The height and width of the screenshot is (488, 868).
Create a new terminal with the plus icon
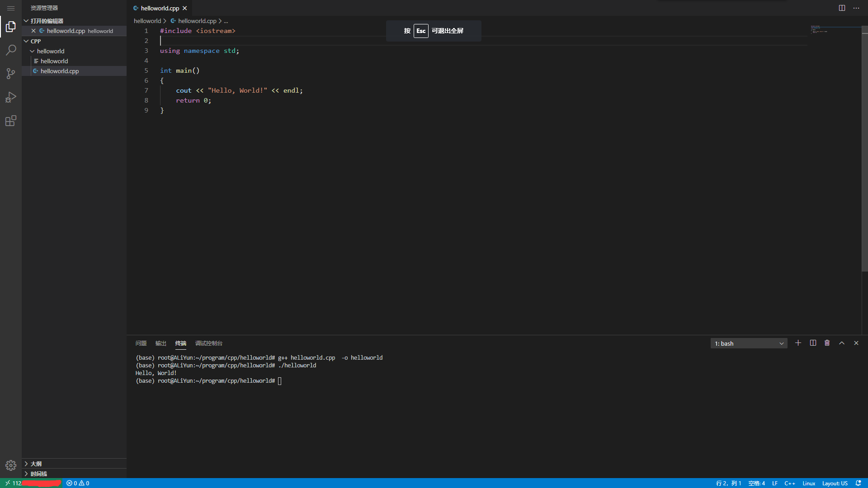(798, 343)
